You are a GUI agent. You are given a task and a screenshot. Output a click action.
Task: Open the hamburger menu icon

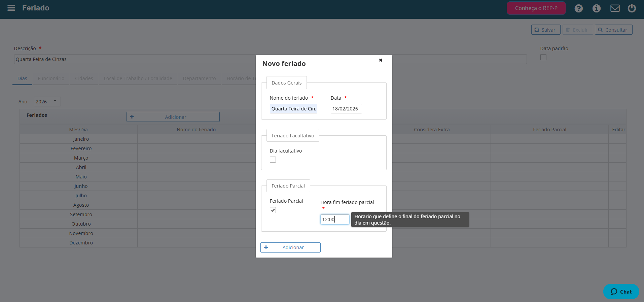pyautogui.click(x=11, y=8)
